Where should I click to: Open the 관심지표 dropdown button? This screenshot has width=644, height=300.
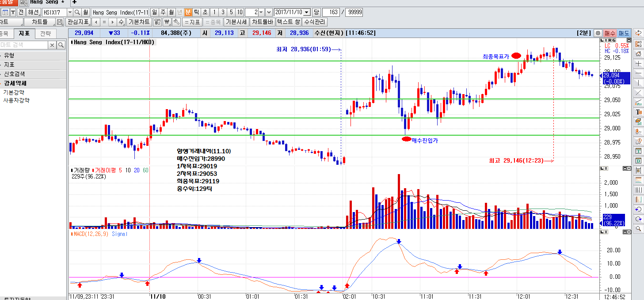[x=78, y=22]
